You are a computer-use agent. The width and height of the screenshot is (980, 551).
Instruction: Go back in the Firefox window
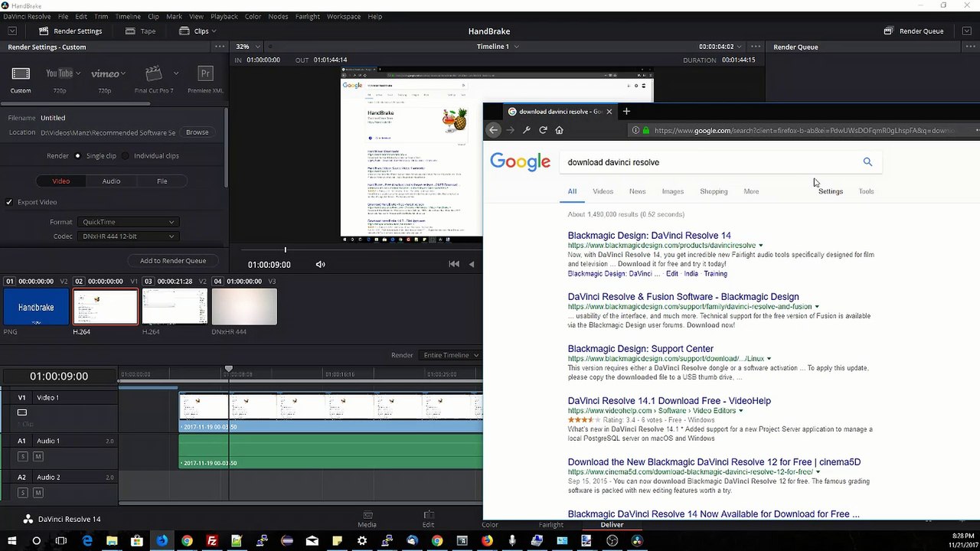click(494, 130)
